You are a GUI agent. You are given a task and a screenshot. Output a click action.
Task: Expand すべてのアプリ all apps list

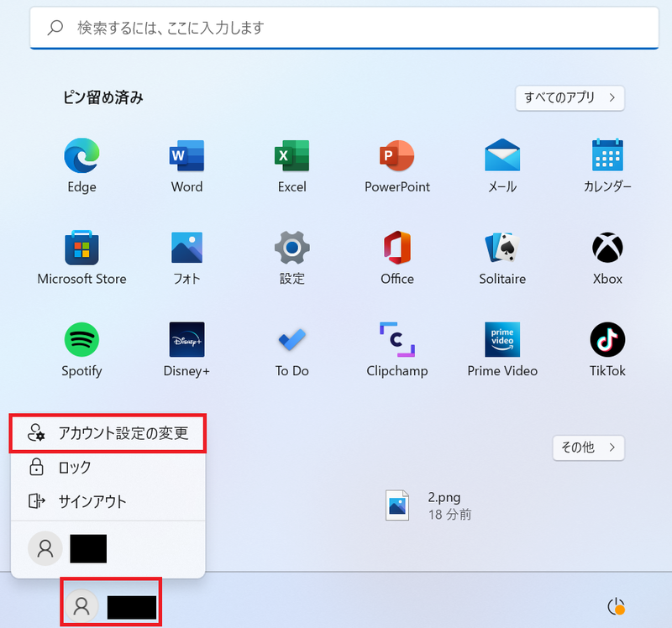click(x=570, y=97)
